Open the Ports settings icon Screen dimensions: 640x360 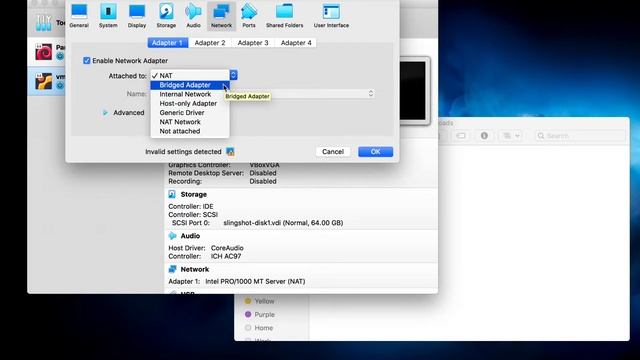pos(249,16)
